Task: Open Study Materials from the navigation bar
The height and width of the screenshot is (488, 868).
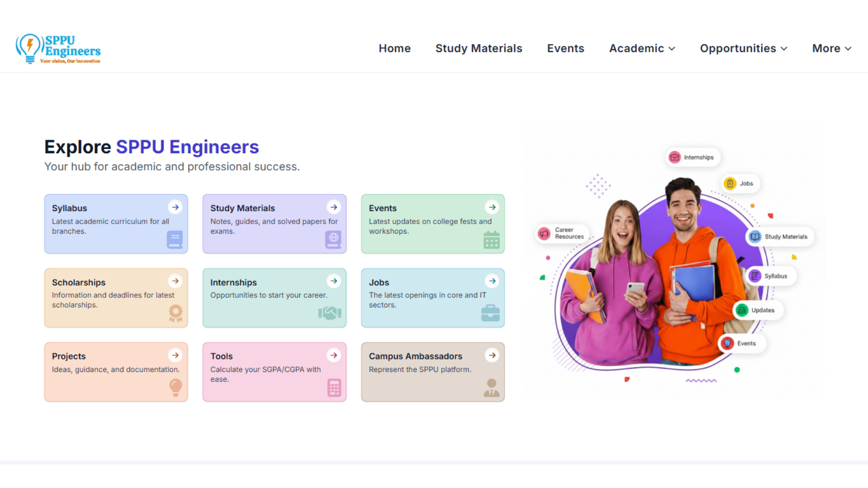Action: coord(479,48)
